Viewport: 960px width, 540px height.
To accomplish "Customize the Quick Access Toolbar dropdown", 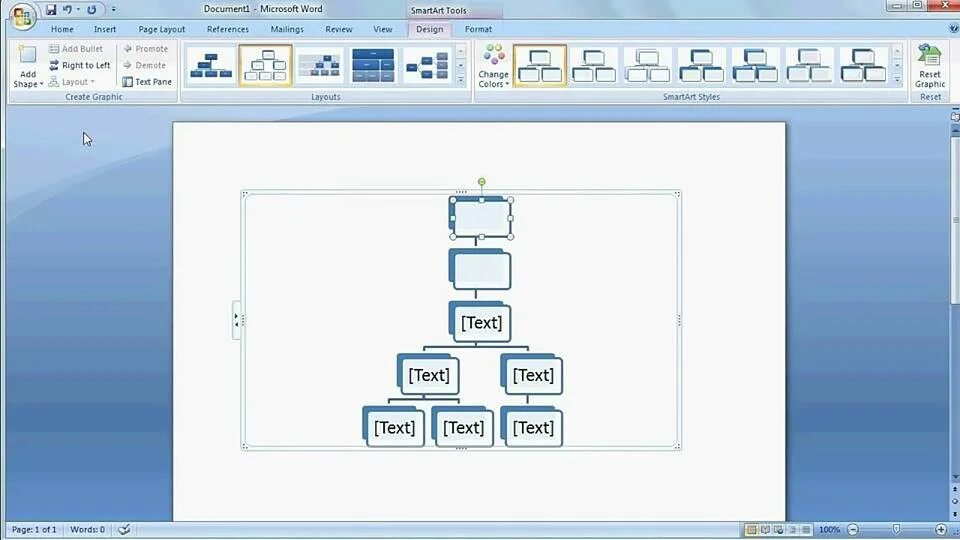I will click(x=113, y=10).
